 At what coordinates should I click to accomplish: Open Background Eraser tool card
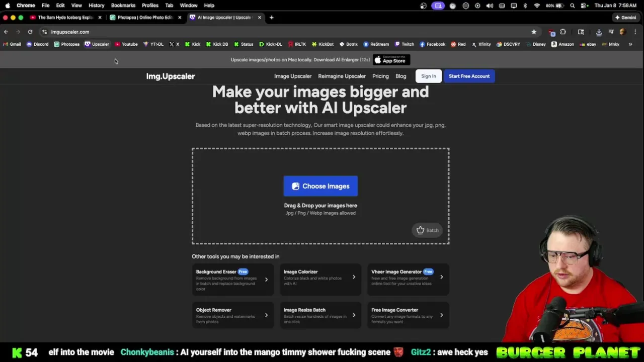(x=233, y=280)
